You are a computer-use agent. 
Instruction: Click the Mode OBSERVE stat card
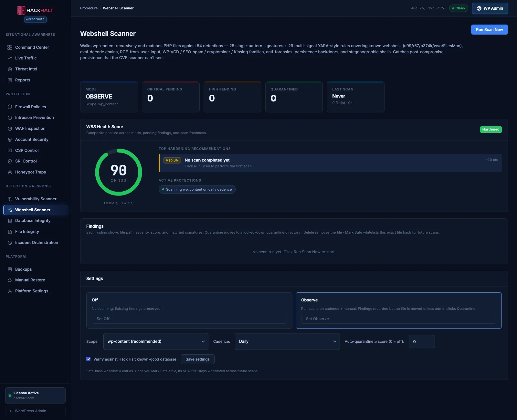(109, 97)
